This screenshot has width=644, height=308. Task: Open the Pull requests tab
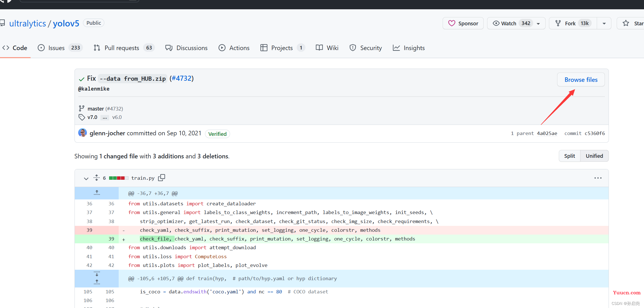[124, 48]
